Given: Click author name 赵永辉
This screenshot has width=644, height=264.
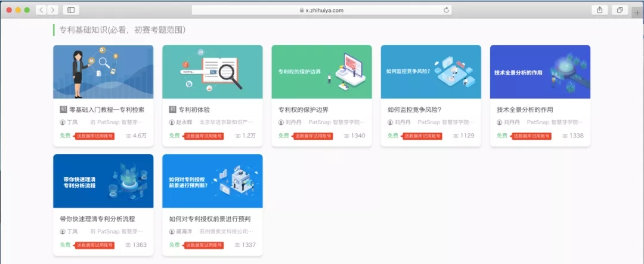Looking at the screenshot, I should pos(184,122).
